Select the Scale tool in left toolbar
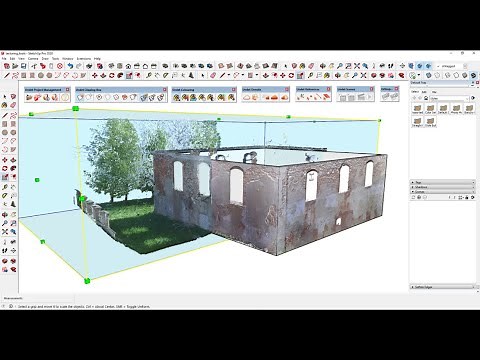Image resolution: width=480 pixels, height=360 pixels. [5, 177]
